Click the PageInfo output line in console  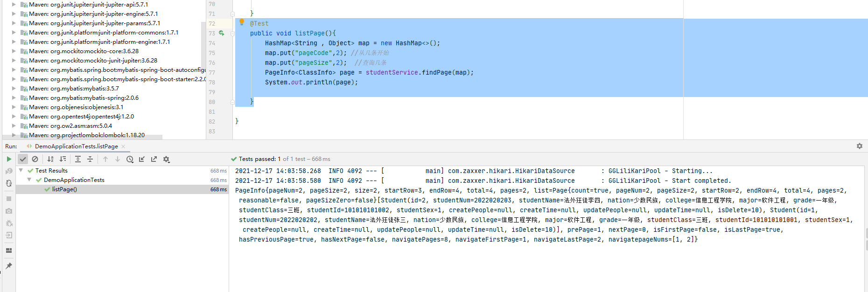click(540, 190)
